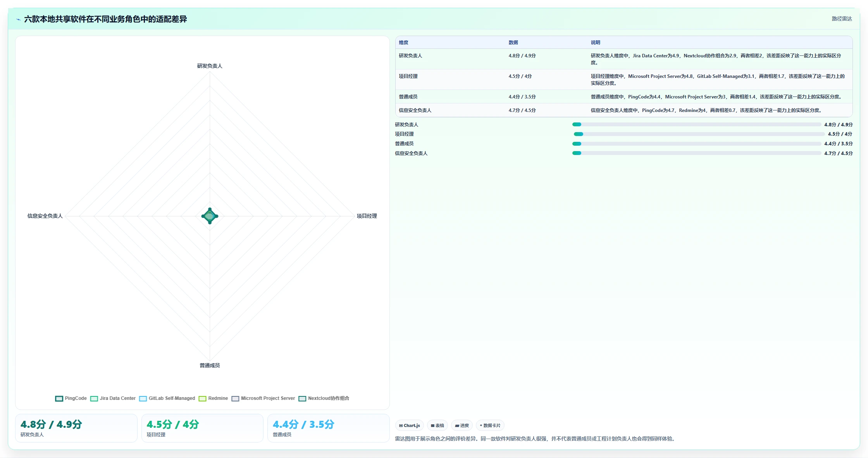Select the 研发负责人 table row cell
The height and width of the screenshot is (458, 868).
click(410, 56)
